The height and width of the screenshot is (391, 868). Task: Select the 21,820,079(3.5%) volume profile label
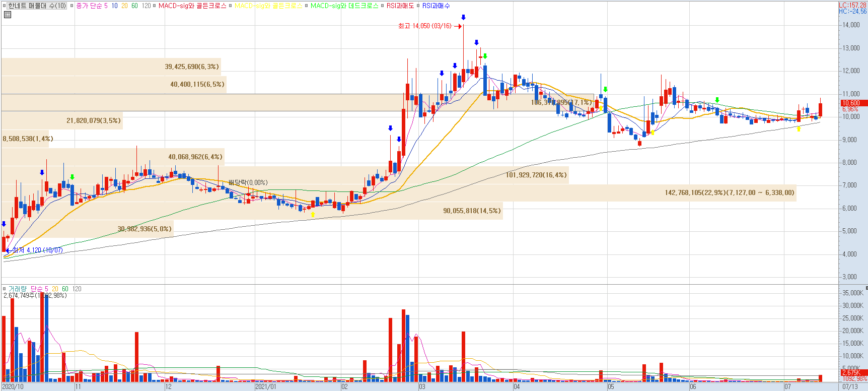[94, 120]
